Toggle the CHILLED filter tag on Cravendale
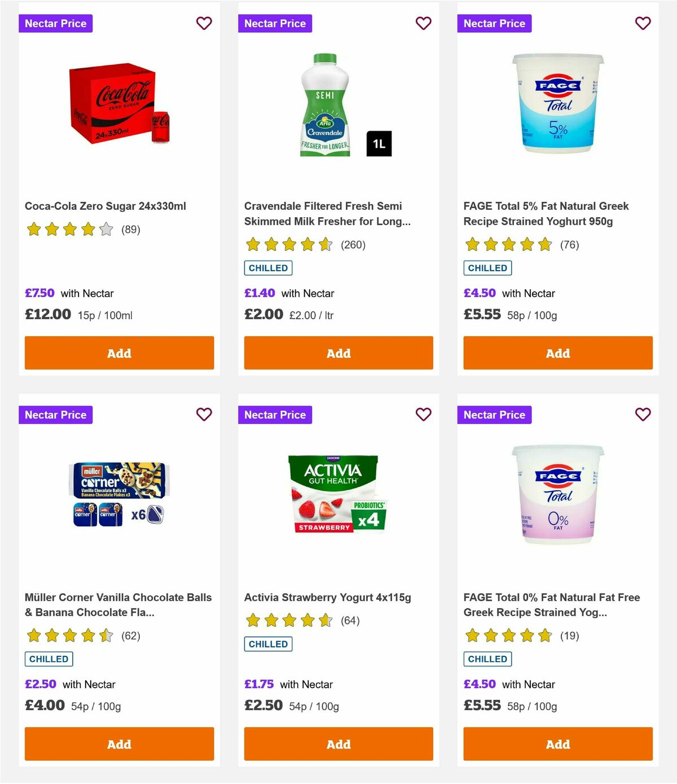 (269, 267)
